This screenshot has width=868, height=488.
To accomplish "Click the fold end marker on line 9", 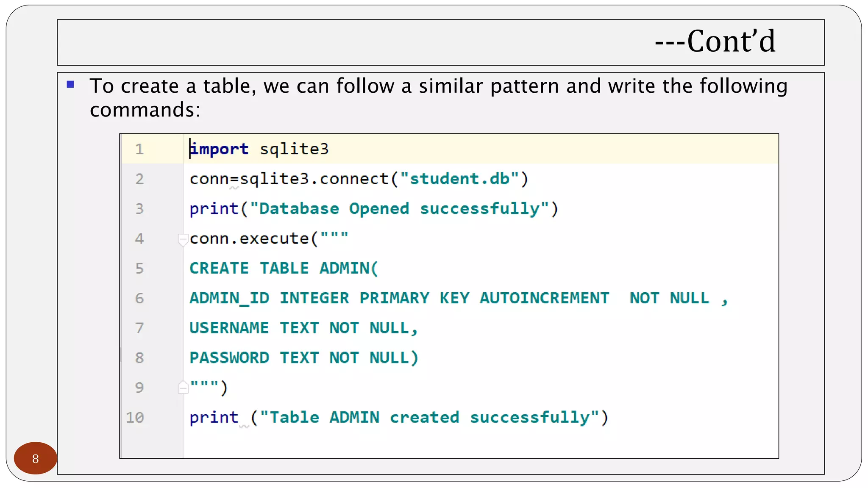I will (183, 387).
